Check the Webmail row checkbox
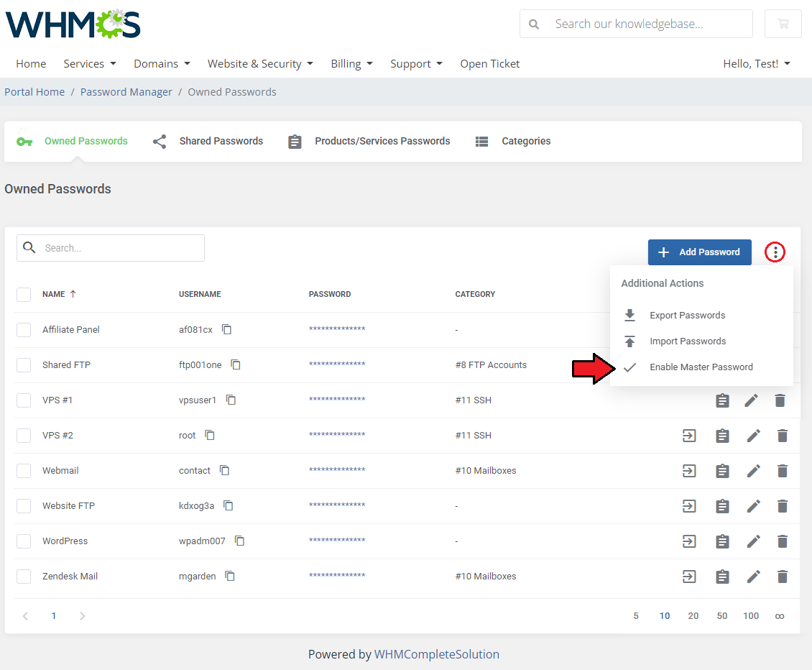 pyautogui.click(x=24, y=470)
